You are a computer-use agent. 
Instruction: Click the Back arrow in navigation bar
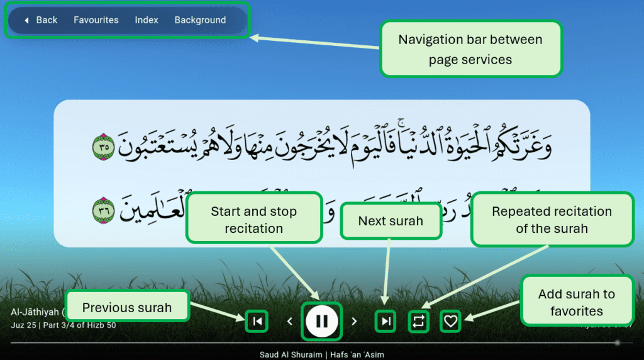(41, 20)
